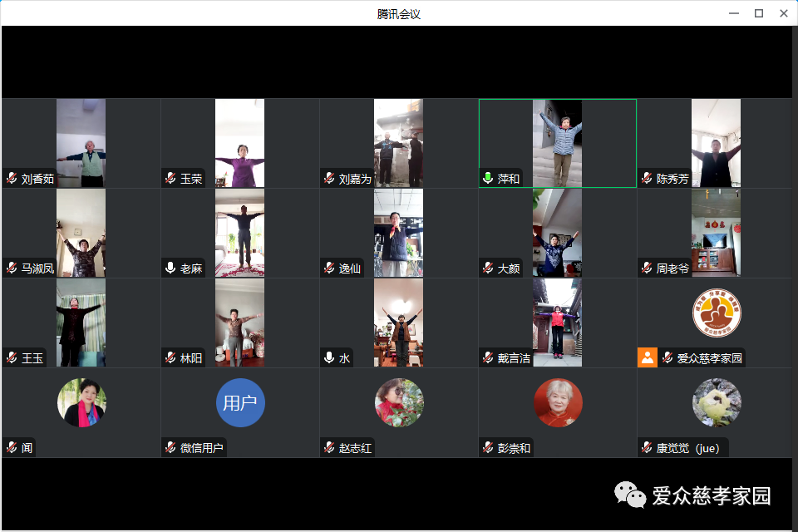Screen dimensions: 798x532
Task: Click the blue 用户 avatar circle
Action: click(x=240, y=403)
